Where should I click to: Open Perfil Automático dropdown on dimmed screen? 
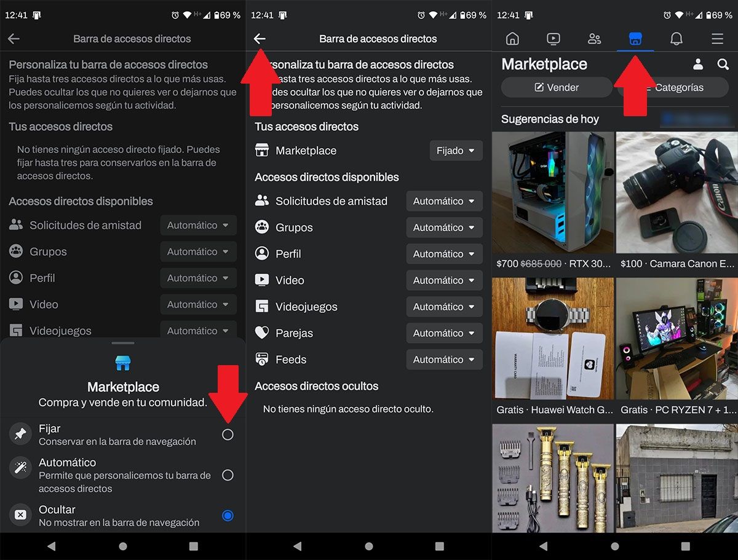pyautogui.click(x=199, y=278)
